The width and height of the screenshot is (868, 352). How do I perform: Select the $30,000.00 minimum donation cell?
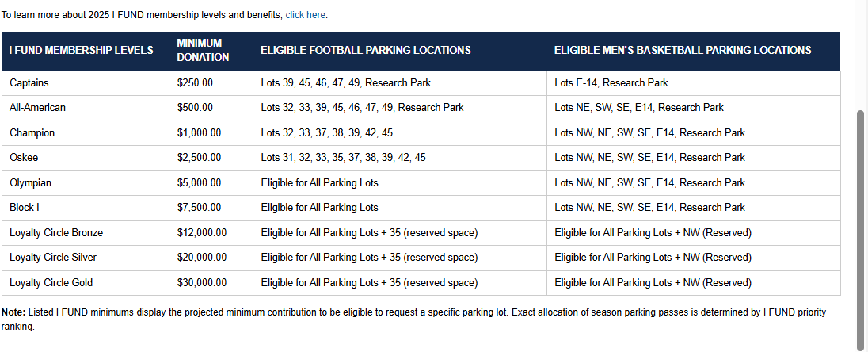click(x=202, y=282)
